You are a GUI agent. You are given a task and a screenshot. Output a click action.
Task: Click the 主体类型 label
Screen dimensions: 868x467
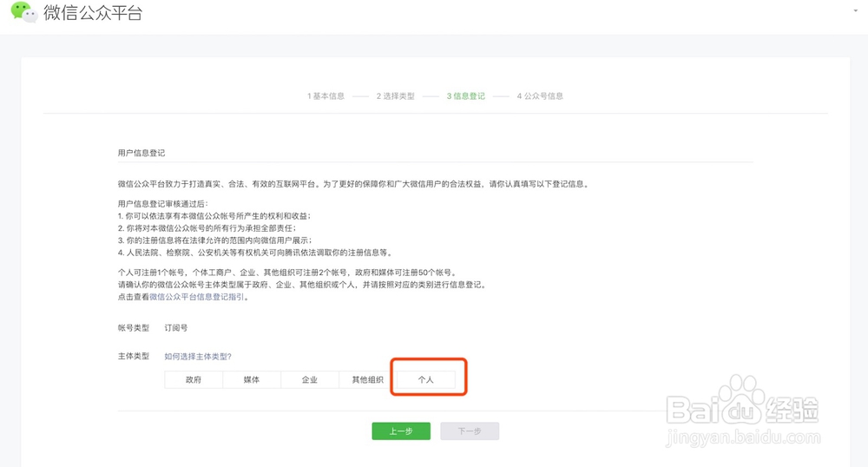pyautogui.click(x=134, y=356)
